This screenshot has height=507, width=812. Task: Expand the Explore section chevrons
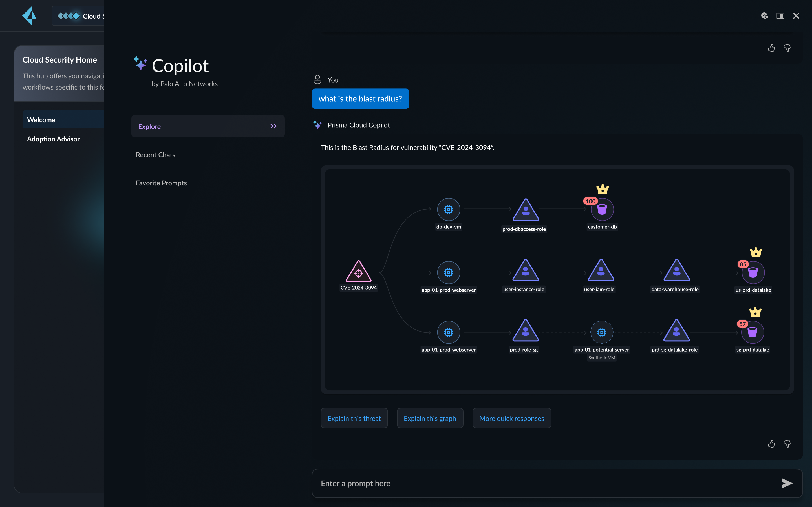(x=273, y=126)
